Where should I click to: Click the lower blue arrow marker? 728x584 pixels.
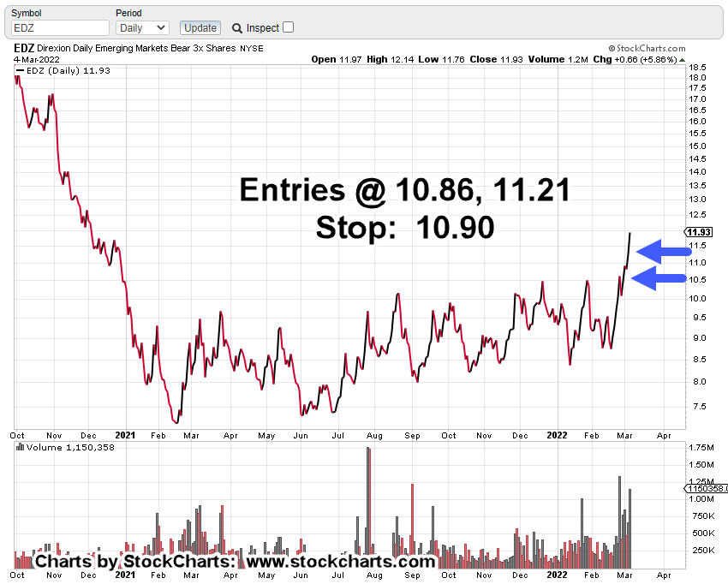[x=664, y=277]
